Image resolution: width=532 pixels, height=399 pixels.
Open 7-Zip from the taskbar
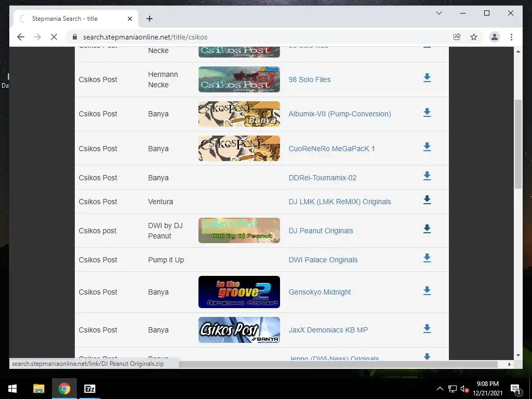coord(89,389)
